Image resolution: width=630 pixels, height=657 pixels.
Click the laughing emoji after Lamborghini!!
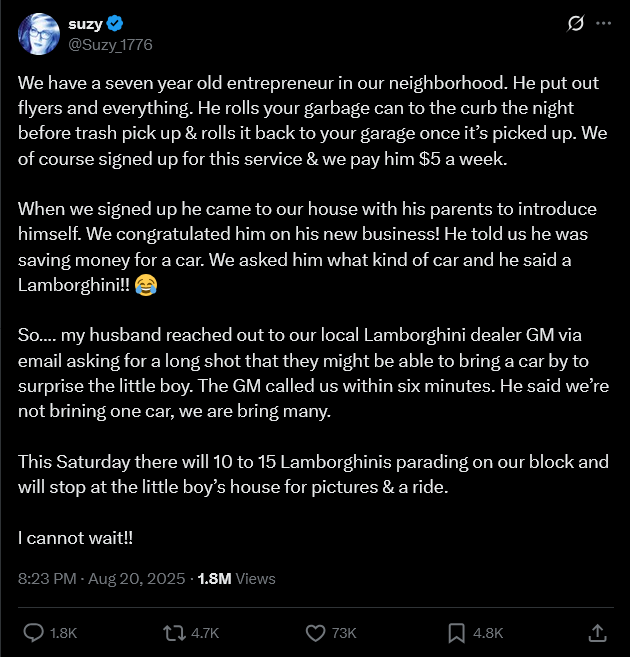point(145,287)
